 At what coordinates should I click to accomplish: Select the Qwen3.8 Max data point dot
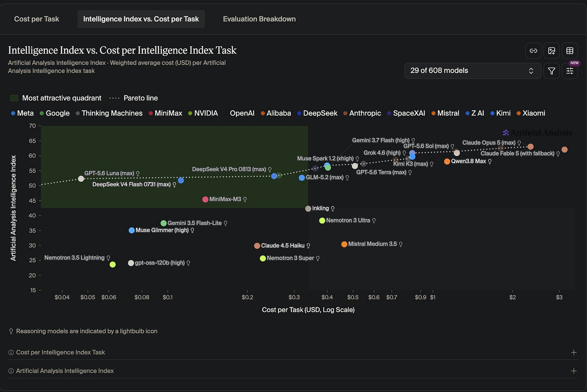click(x=447, y=162)
